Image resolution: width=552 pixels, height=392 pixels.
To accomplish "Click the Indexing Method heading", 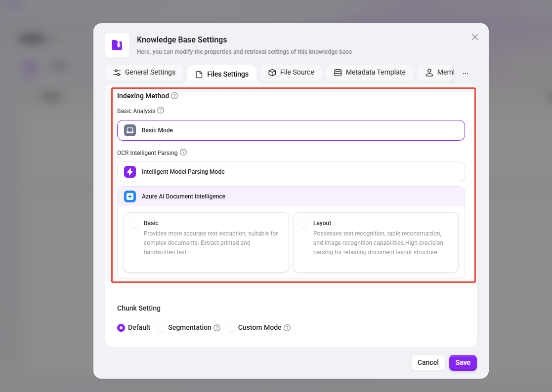I will 143,96.
